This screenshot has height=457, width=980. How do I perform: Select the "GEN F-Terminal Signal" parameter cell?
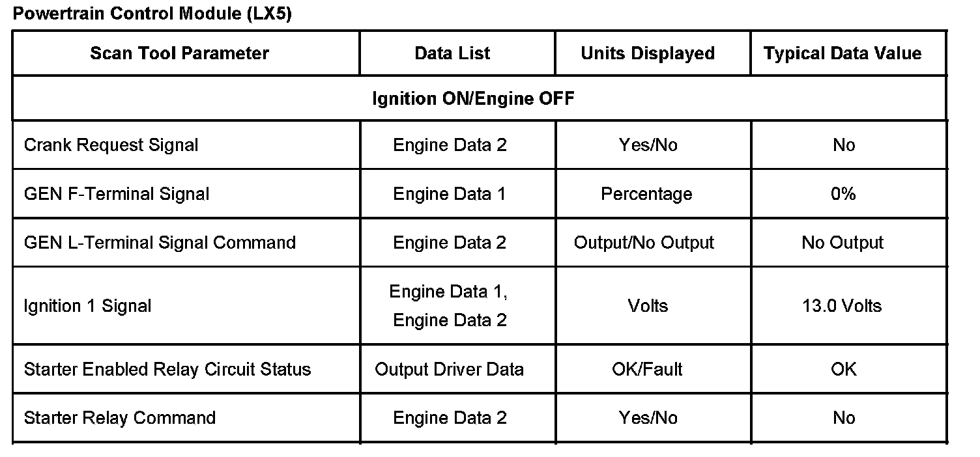tap(117, 194)
